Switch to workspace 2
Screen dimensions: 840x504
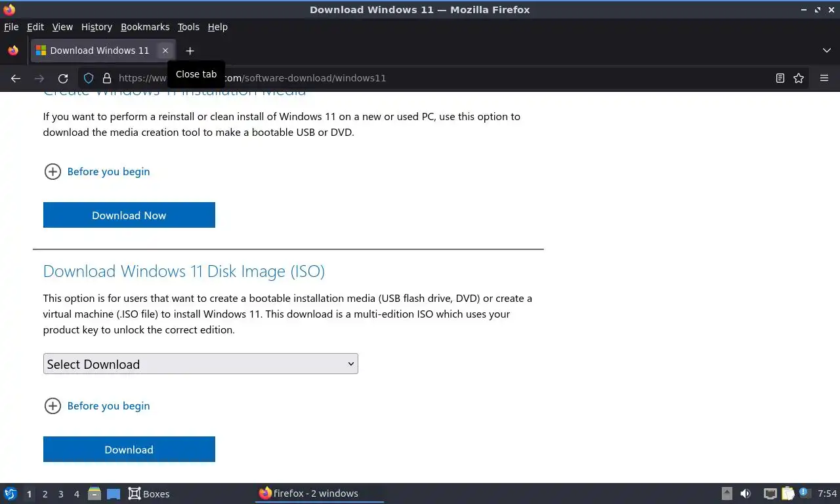pos(45,494)
